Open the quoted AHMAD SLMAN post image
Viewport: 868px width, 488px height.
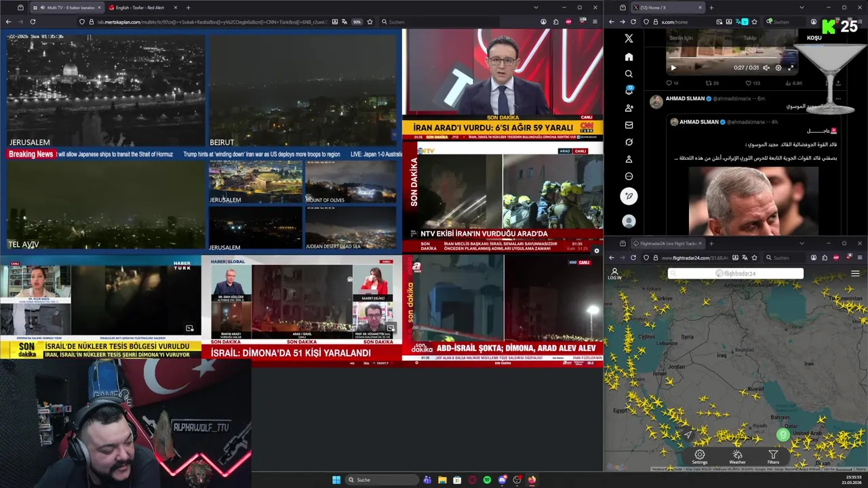click(753, 201)
